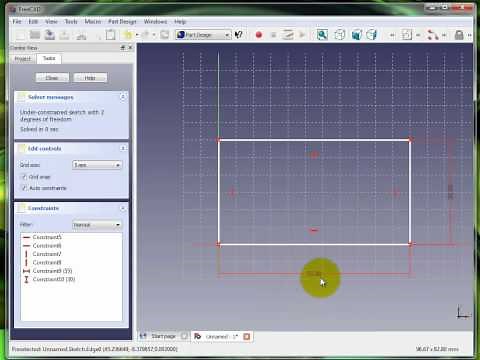Expand the redo history arrow
Screen dimensions: 480x360
click(x=154, y=35)
